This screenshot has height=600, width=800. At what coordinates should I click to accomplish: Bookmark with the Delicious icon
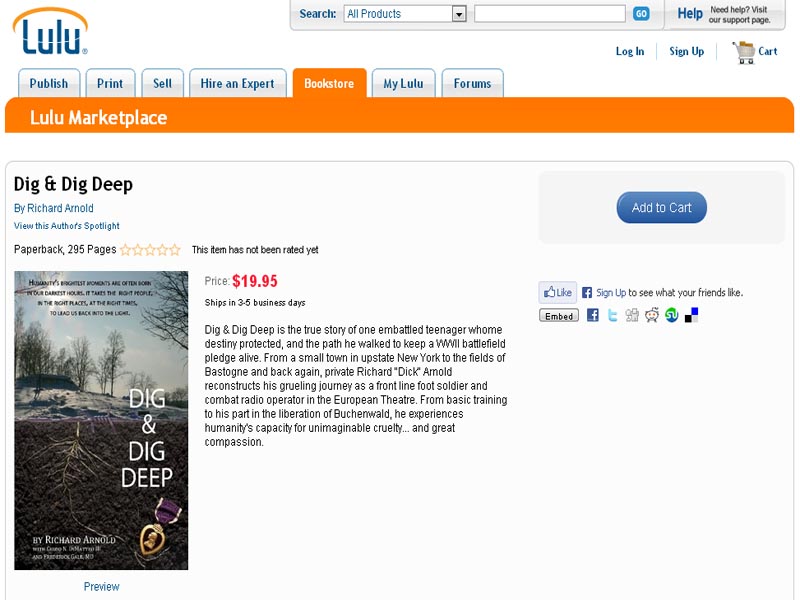[x=691, y=315]
